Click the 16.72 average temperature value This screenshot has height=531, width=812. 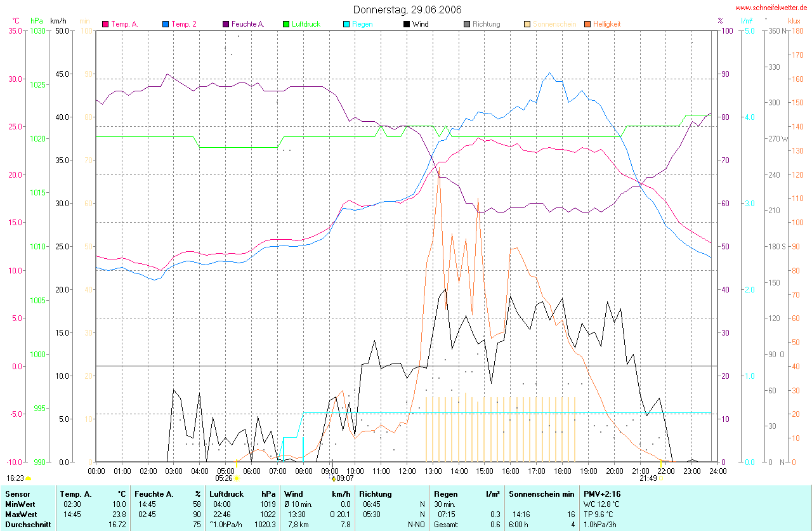pos(117,525)
